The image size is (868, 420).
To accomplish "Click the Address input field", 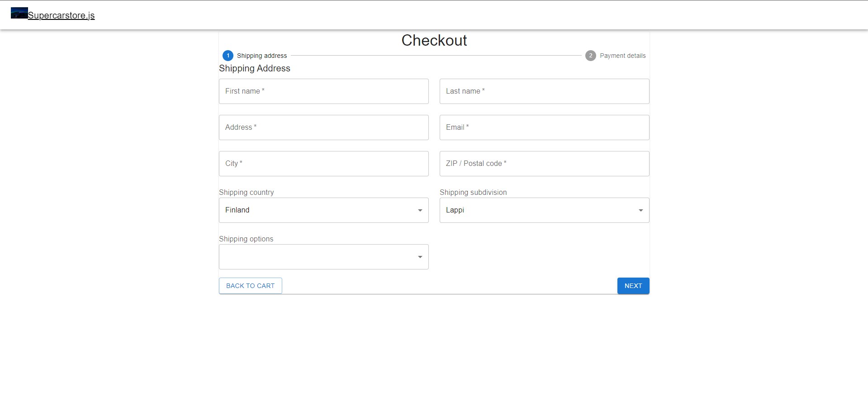I will tap(323, 127).
